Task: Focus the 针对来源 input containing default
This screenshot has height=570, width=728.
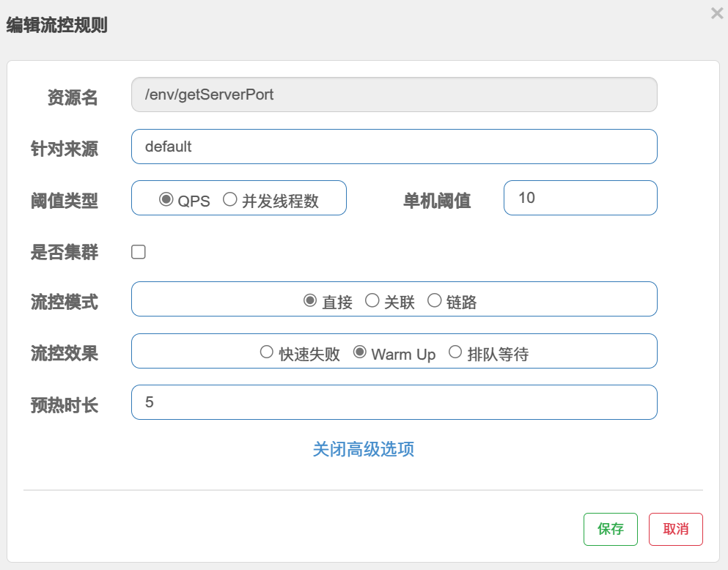Action: (394, 147)
